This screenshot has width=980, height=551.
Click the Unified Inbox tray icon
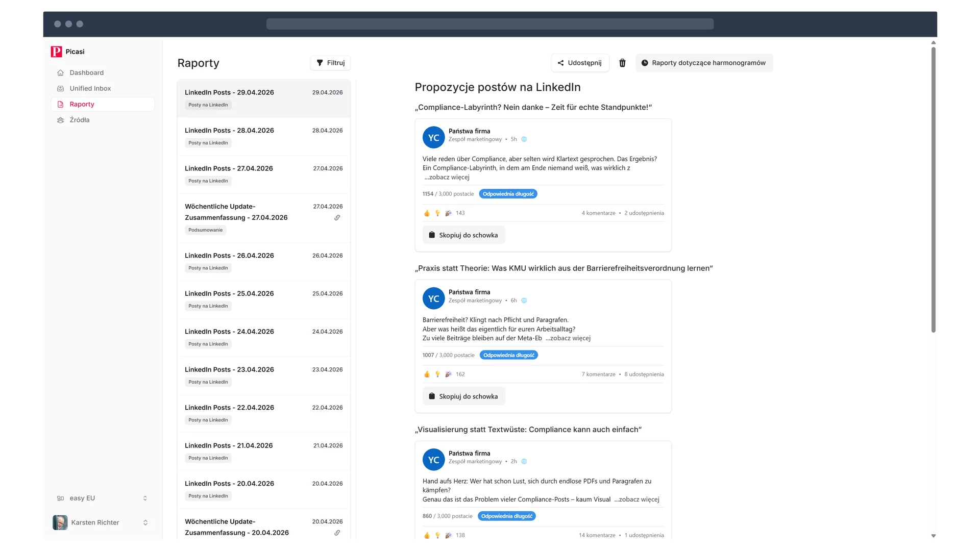60,88
